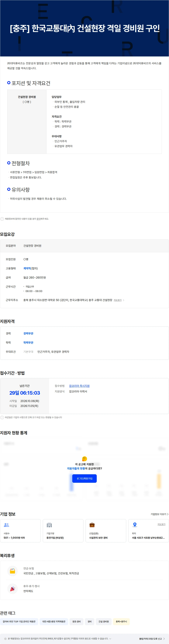
Task: Click 불법/허위/과장/오류 신고 link
Action: (x=152, y=639)
